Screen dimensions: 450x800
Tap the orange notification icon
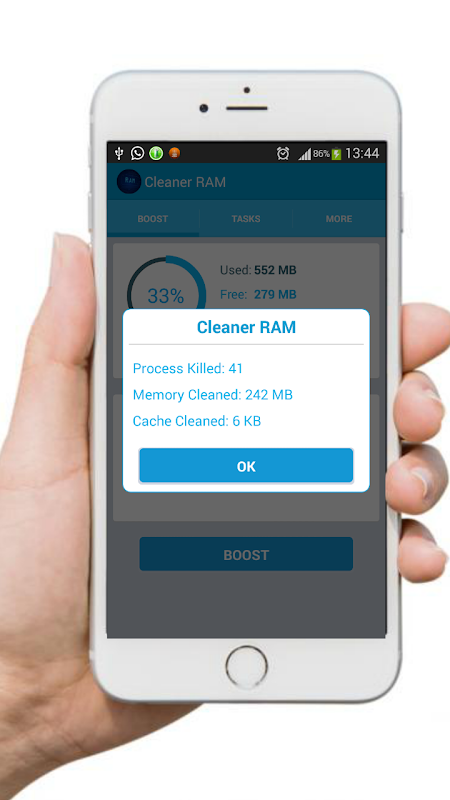[174, 153]
